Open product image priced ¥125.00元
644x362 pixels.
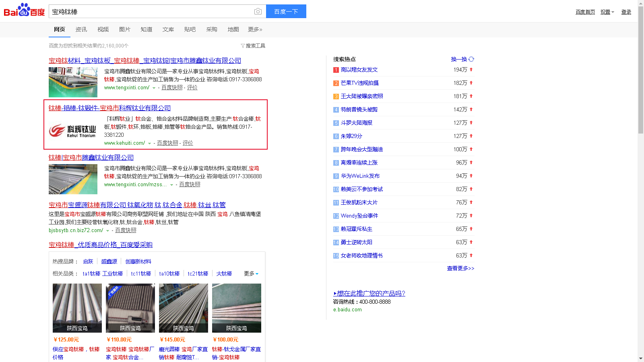coord(77,308)
